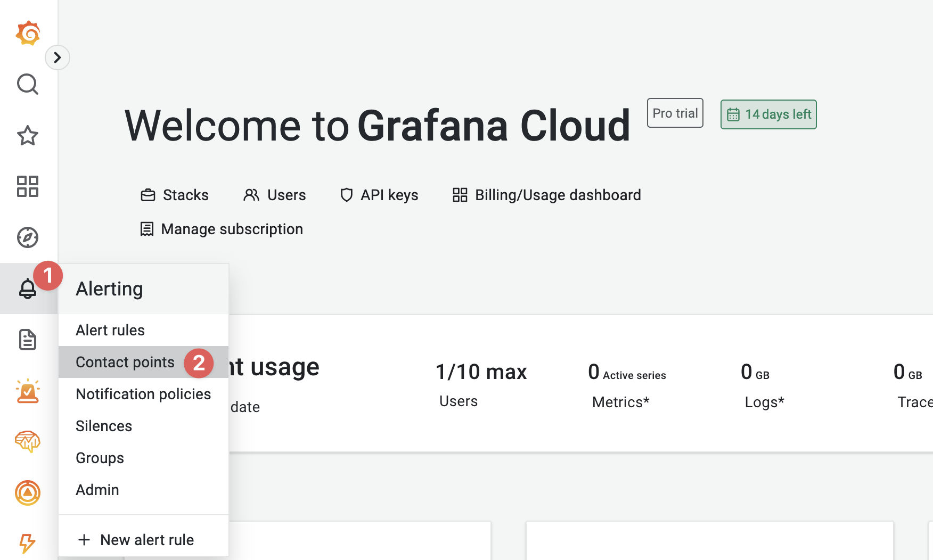
Task: Click the 0 GB Logs stat
Action: point(763,385)
